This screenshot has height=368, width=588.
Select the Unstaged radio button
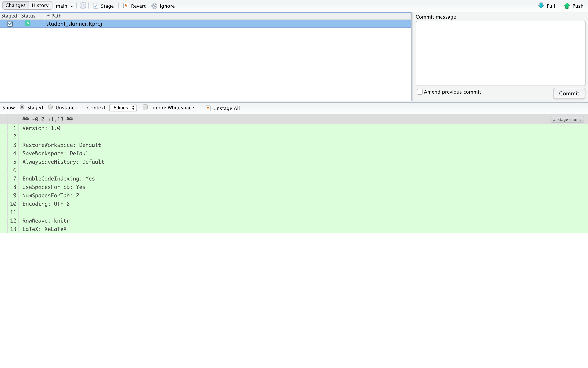[50, 107]
